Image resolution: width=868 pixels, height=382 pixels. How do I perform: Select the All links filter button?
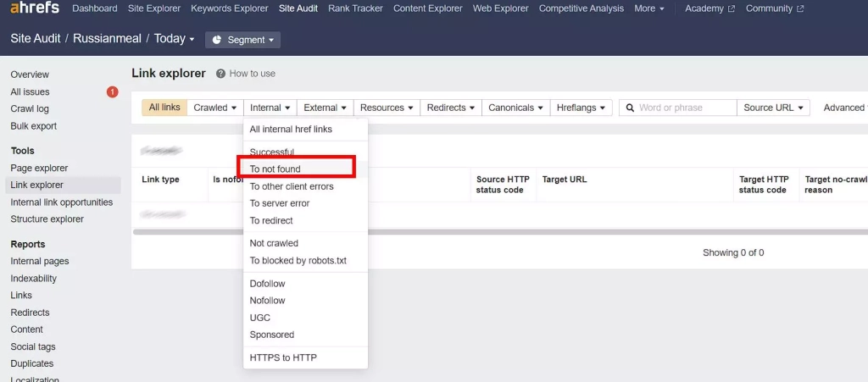pos(164,108)
